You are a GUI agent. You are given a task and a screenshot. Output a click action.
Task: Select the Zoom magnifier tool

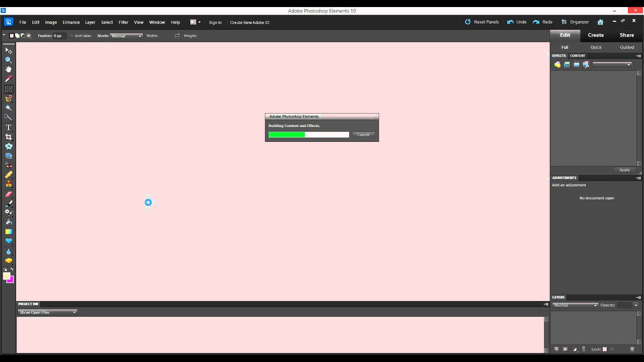pyautogui.click(x=9, y=60)
